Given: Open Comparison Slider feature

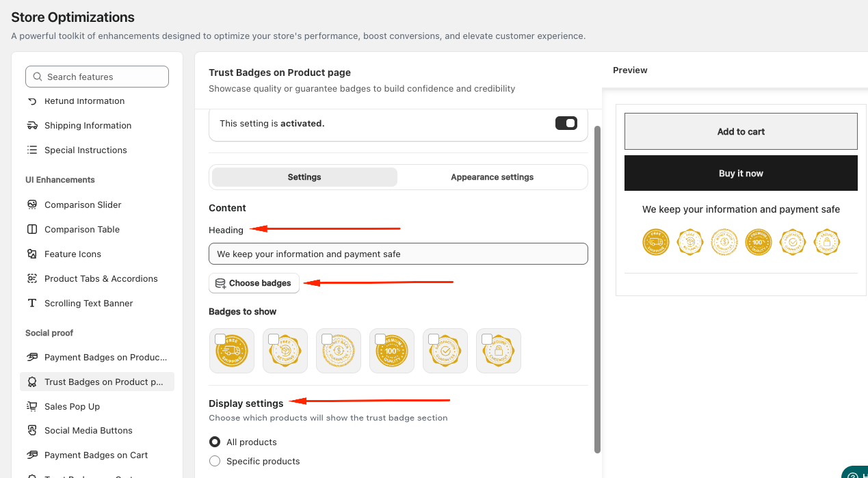Looking at the screenshot, I should point(97,204).
